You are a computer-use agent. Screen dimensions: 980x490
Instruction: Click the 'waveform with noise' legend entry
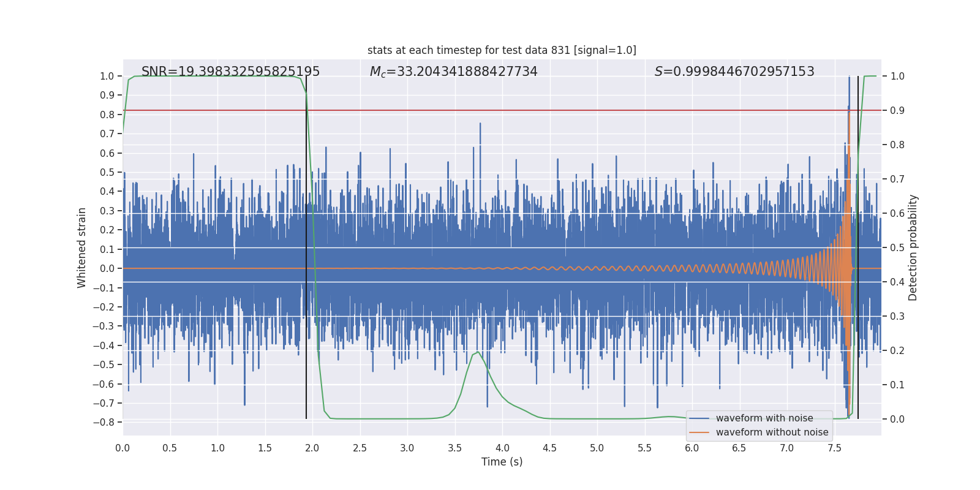[764, 418]
